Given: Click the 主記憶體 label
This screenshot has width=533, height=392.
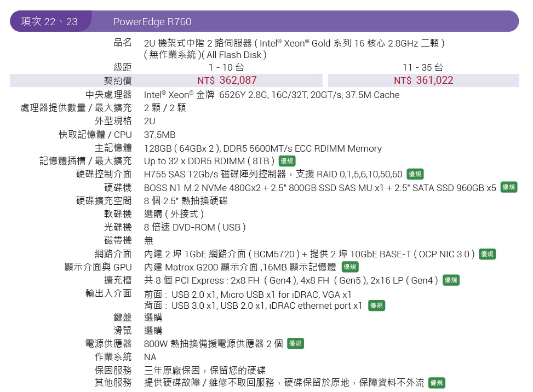Looking at the screenshot, I should 113,148.
